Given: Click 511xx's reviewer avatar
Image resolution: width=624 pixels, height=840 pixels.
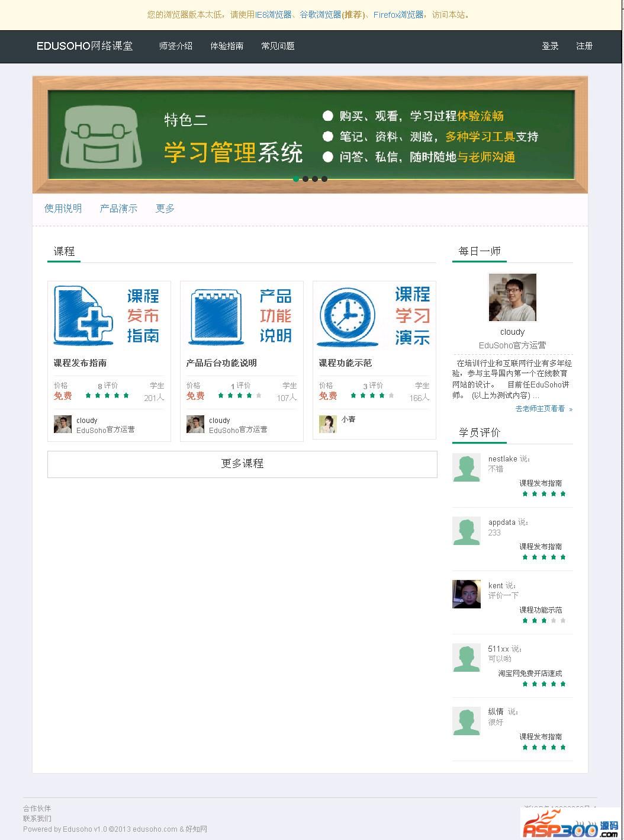Looking at the screenshot, I should [467, 658].
